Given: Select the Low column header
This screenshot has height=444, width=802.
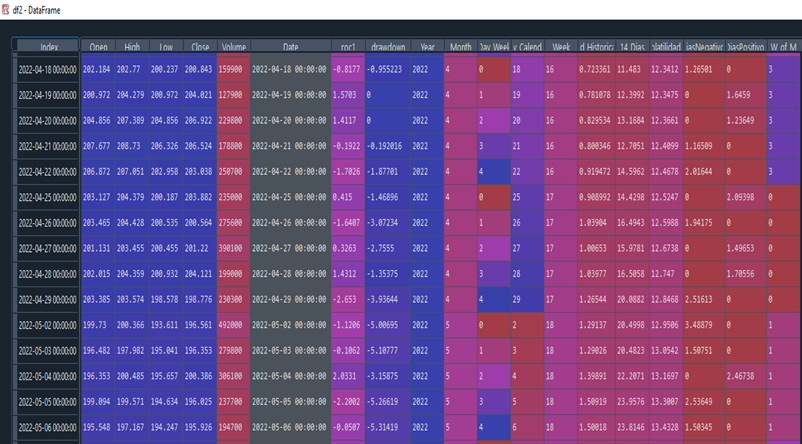Looking at the screenshot, I should tap(166, 47).
